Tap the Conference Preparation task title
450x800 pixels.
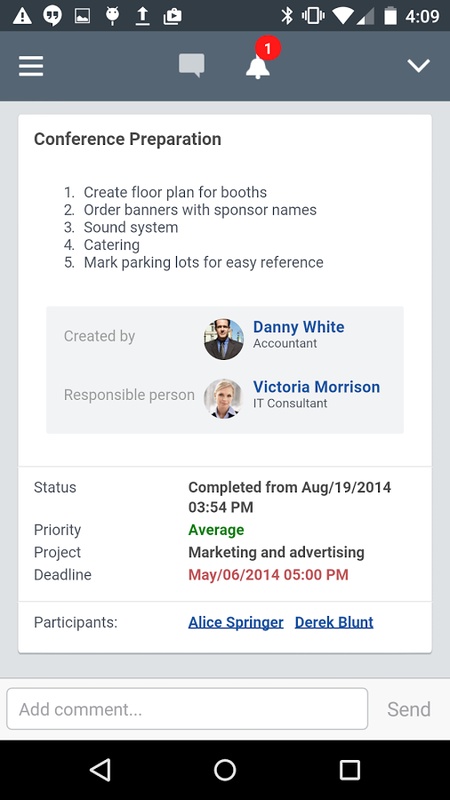click(x=128, y=139)
